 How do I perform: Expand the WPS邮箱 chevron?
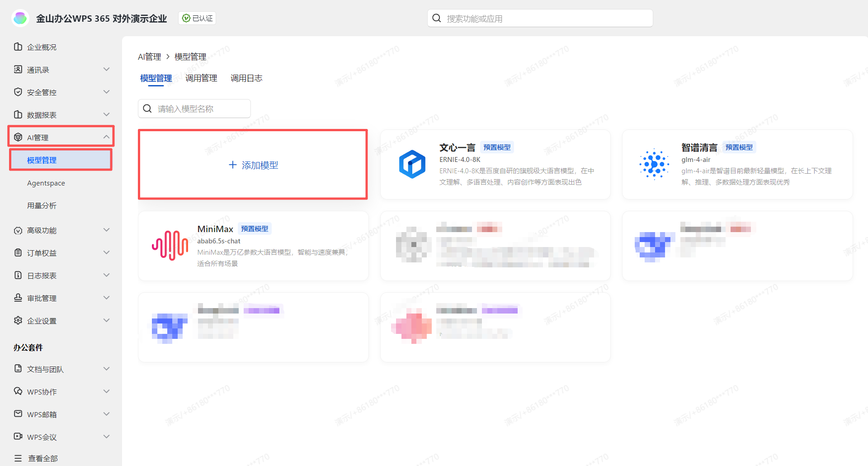pos(107,414)
